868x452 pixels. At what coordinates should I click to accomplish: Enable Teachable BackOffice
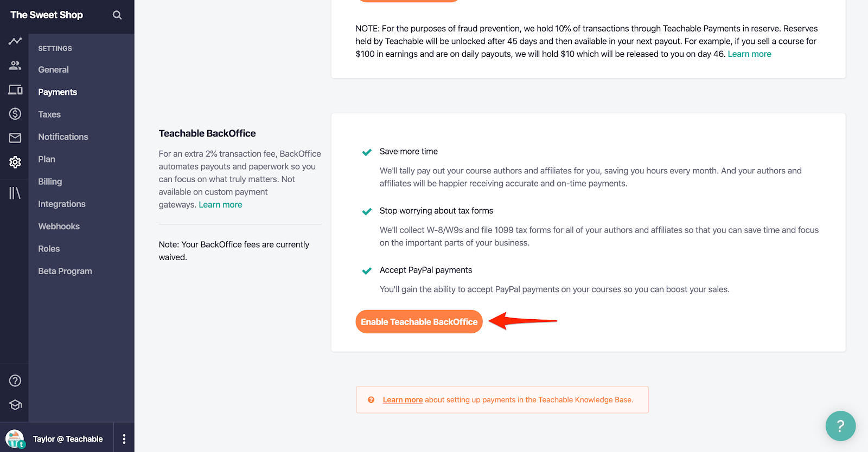click(418, 321)
